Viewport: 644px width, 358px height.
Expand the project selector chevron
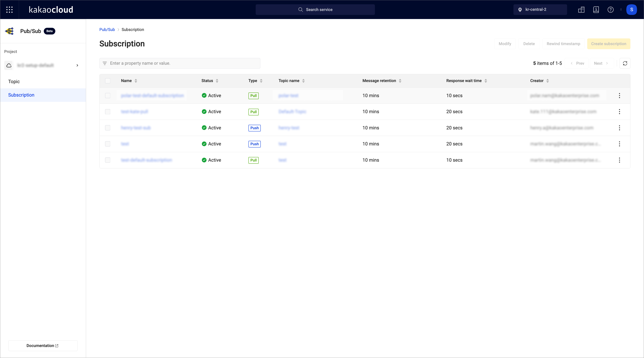pyautogui.click(x=77, y=65)
